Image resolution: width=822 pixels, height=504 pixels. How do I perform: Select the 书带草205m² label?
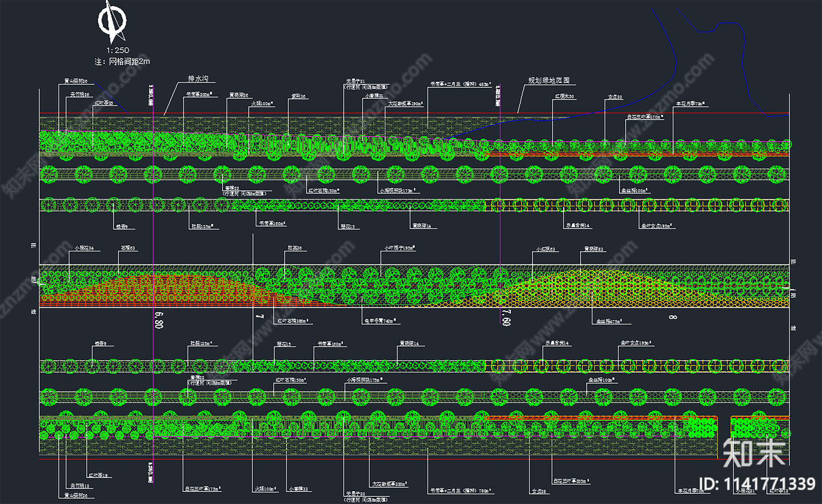pyautogui.click(x=199, y=95)
